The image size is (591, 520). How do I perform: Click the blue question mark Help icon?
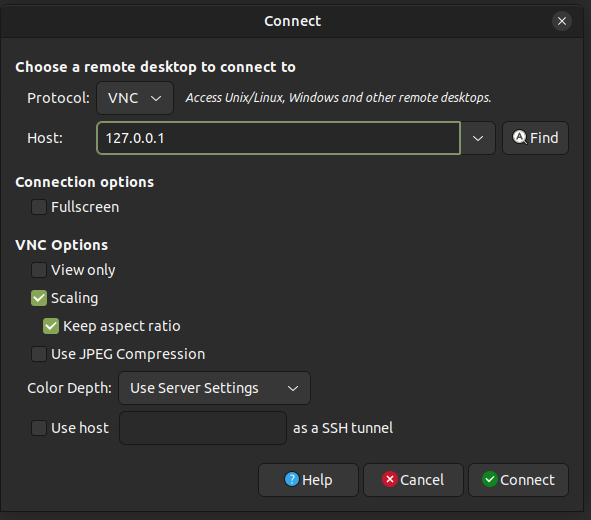click(x=292, y=479)
